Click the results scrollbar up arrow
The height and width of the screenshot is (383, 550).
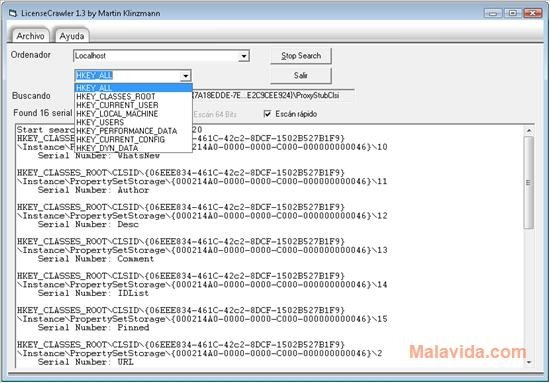tap(529, 131)
